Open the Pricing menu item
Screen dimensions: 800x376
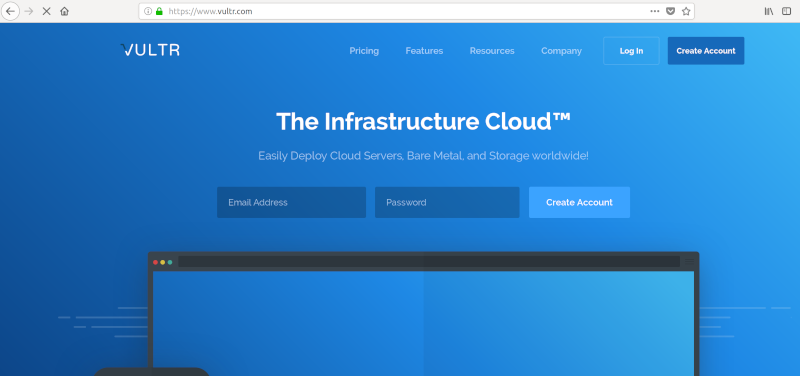pyautogui.click(x=364, y=51)
